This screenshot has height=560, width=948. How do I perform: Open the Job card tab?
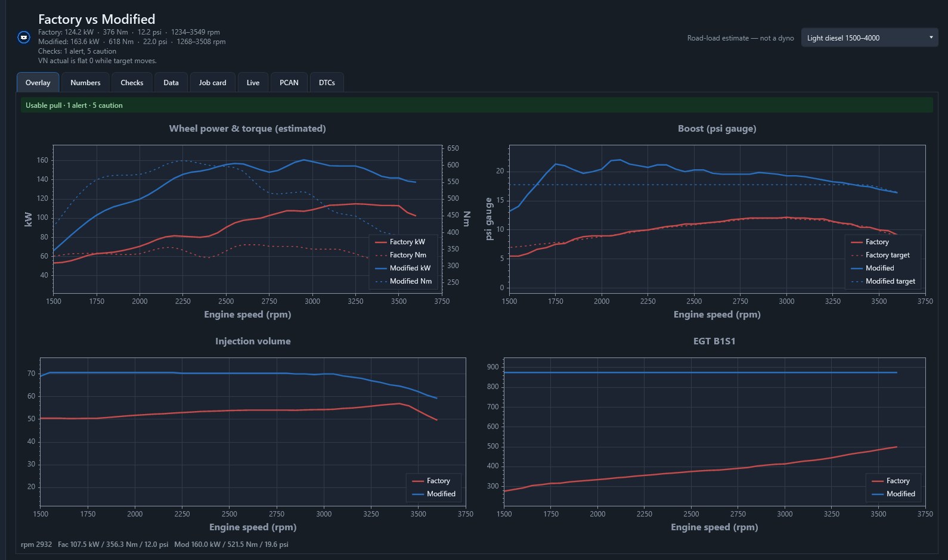[212, 82]
